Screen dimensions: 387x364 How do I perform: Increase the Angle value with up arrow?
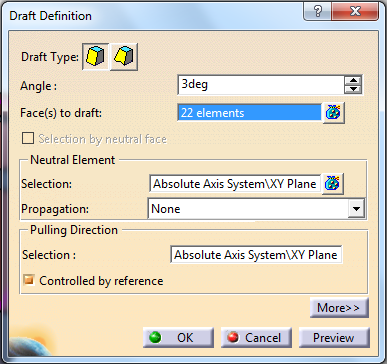(353, 80)
